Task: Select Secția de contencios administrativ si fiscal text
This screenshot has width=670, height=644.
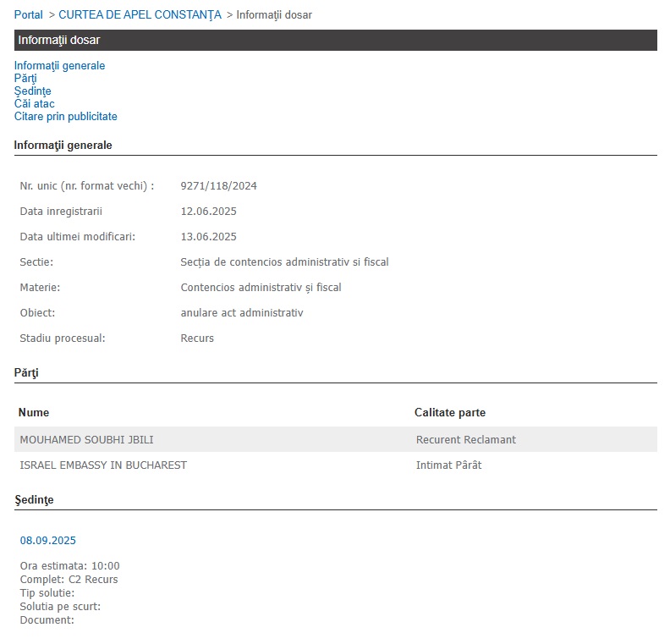Action: 284,262
